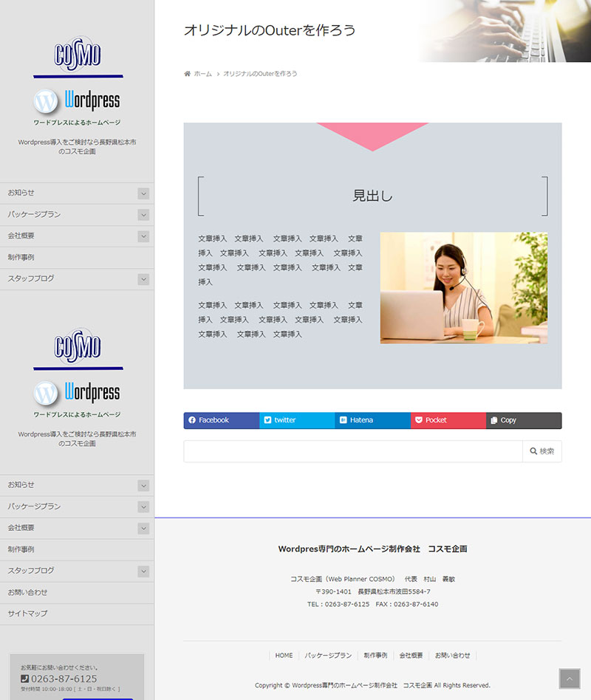The image size is (591, 700).
Task: Open 制作事例 in the upper sidebar menu
Action: [x=21, y=258]
